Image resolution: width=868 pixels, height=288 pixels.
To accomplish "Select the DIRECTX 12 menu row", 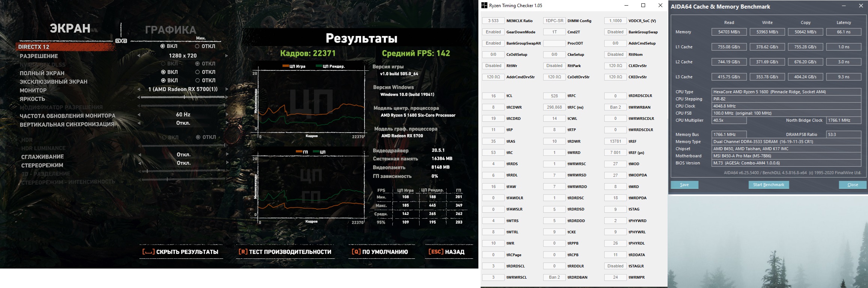I will (x=66, y=47).
